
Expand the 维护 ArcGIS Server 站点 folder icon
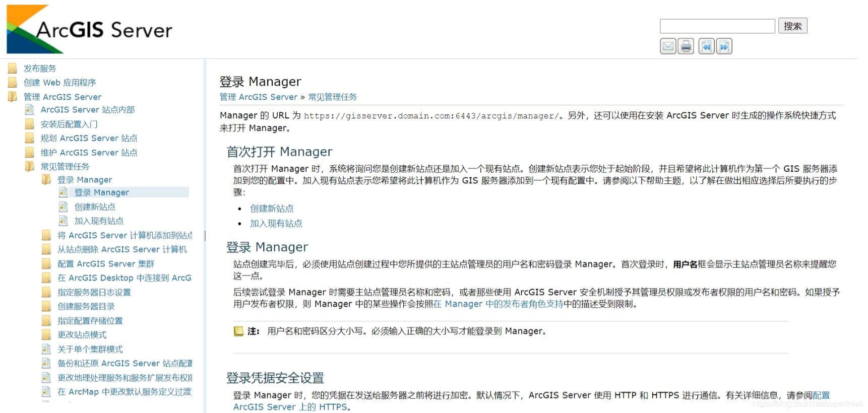coord(30,152)
